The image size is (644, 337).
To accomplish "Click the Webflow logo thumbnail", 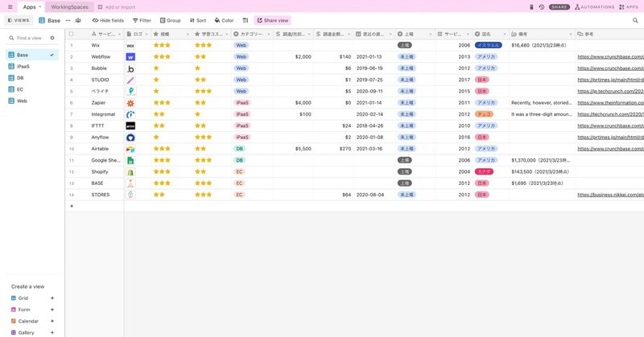I will [x=130, y=57].
